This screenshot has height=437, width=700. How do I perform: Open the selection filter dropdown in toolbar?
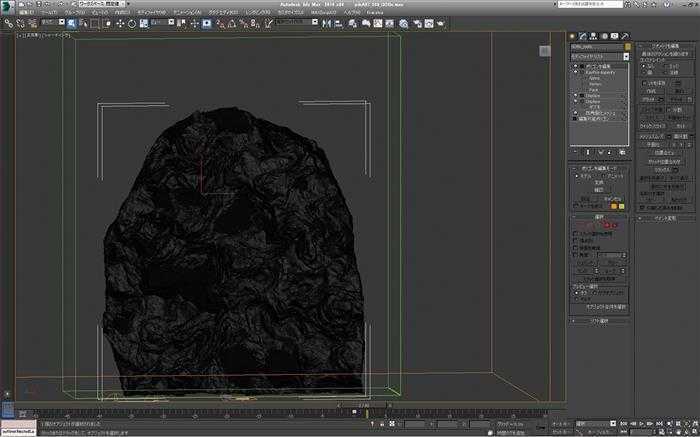pyautogui.click(x=53, y=22)
